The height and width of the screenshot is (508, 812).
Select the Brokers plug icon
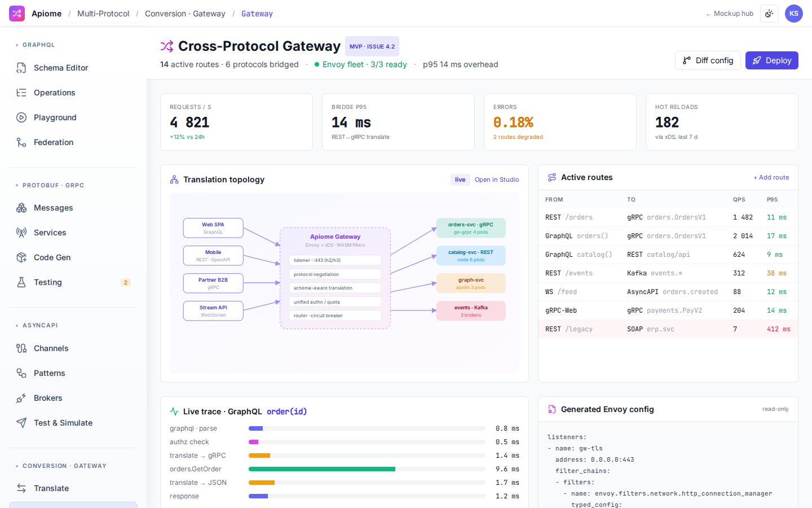[x=21, y=398]
